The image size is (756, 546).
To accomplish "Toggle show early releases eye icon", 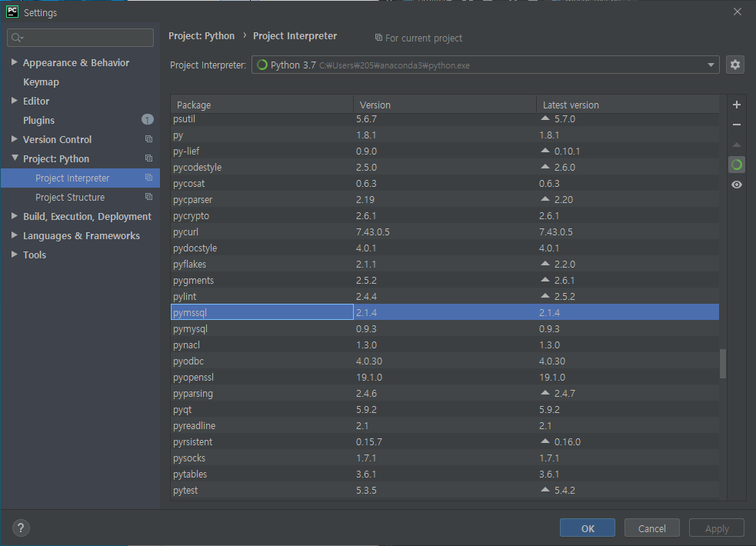I will 736,185.
